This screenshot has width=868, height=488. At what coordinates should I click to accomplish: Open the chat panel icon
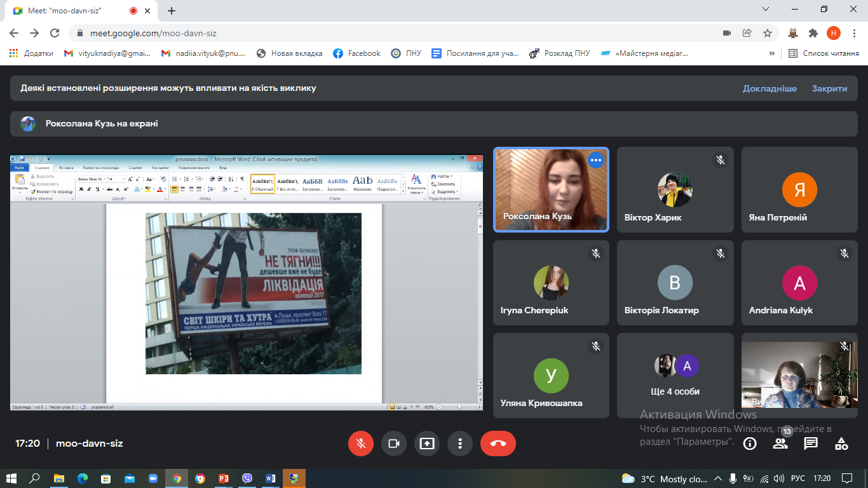(x=811, y=444)
